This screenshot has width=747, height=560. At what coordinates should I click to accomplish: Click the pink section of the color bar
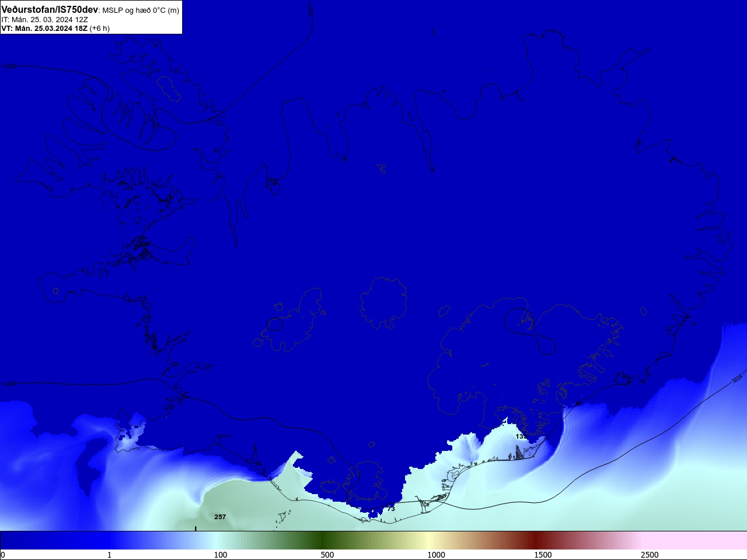[x=694, y=540]
